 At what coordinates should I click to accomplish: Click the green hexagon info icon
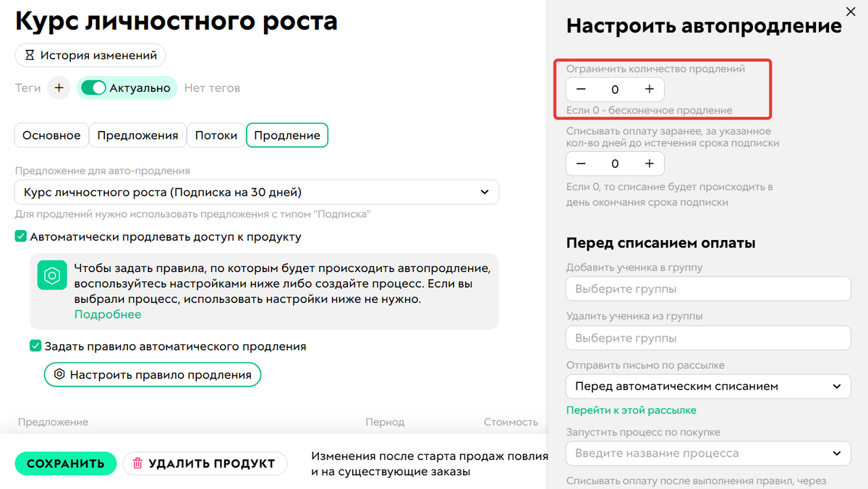tap(52, 276)
